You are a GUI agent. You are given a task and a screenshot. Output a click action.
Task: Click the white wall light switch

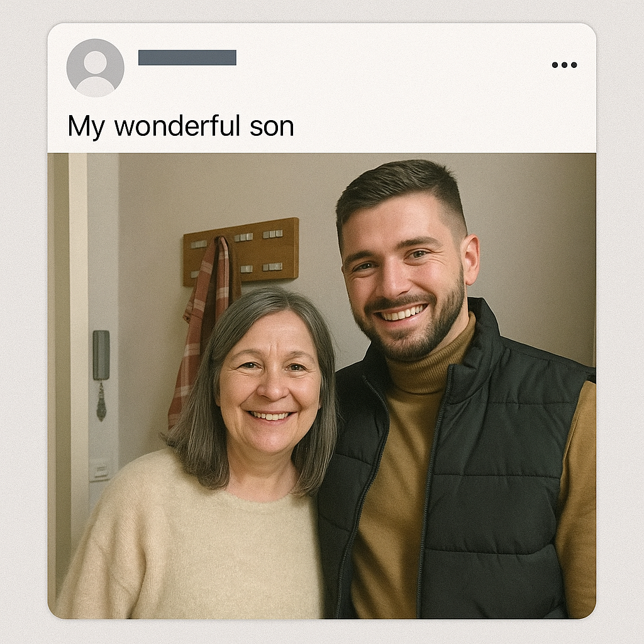100,469
